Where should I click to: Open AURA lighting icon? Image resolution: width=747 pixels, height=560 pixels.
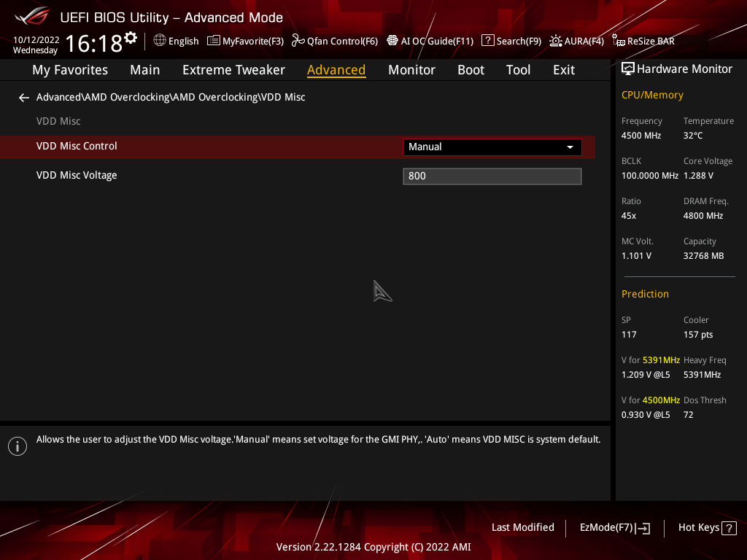[x=555, y=41]
